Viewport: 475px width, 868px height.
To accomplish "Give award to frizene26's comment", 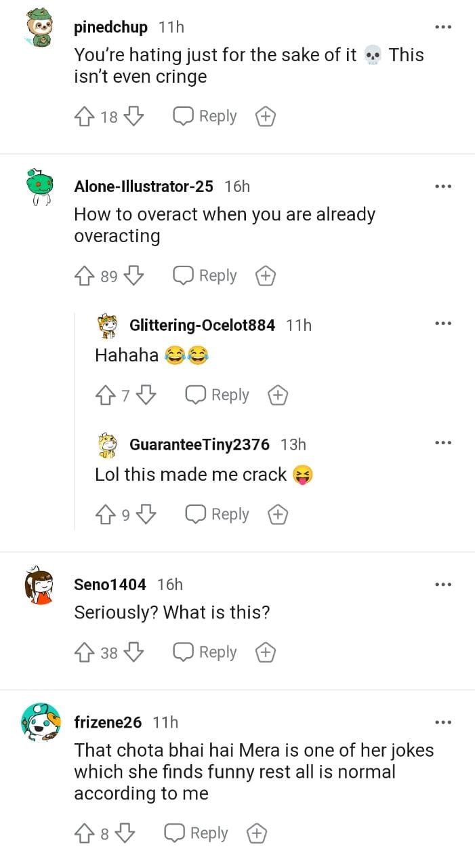I will (256, 833).
